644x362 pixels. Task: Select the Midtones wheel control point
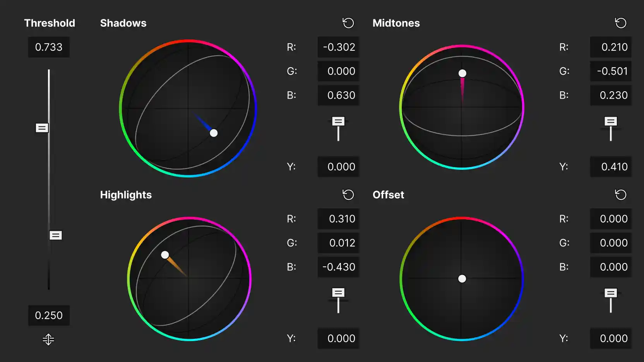(x=462, y=73)
